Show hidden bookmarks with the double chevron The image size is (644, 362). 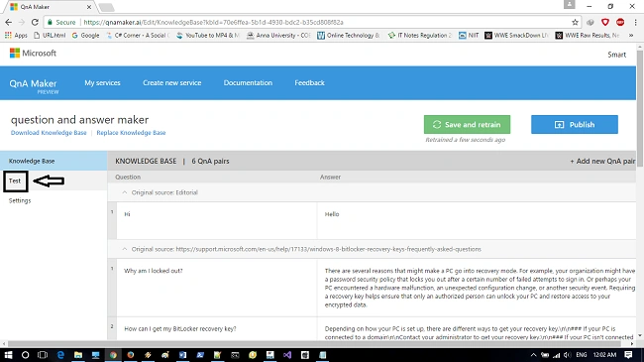[x=631, y=36]
